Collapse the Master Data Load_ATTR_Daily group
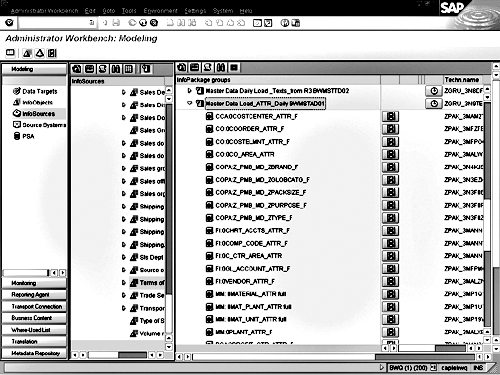 [x=190, y=103]
